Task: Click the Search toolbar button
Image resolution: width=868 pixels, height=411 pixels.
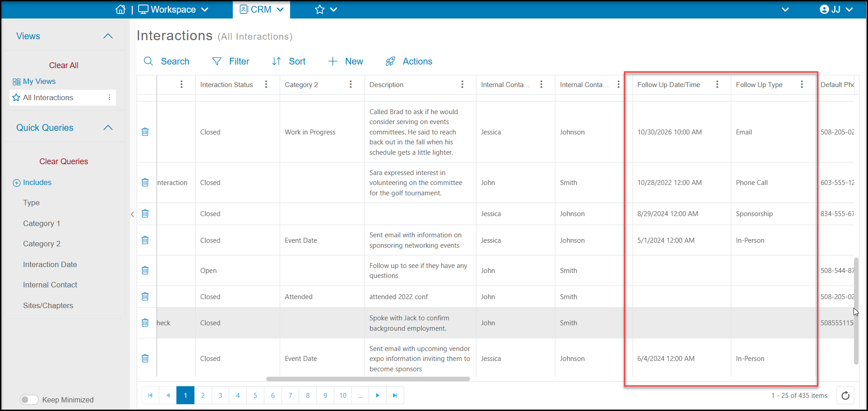Action: click(166, 61)
